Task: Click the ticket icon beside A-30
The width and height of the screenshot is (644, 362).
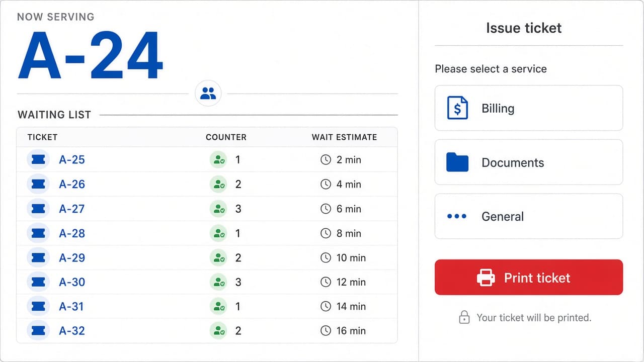Action: [38, 282]
